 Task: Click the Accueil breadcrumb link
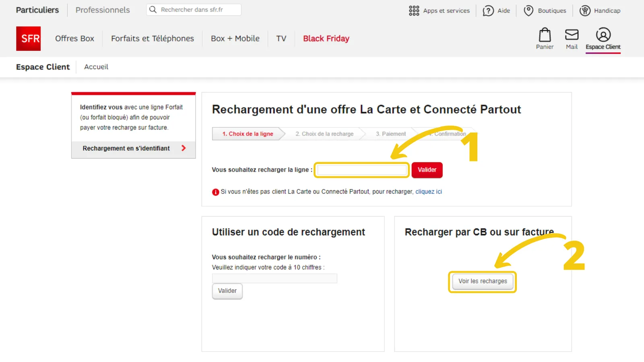96,67
